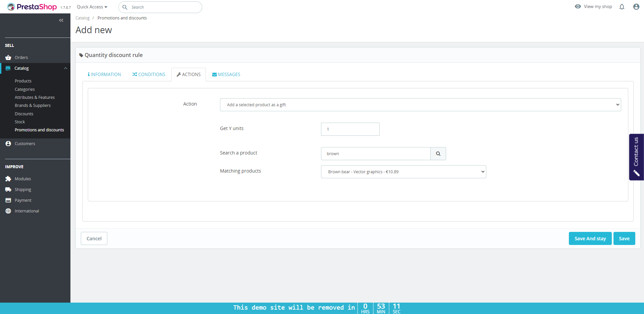Image resolution: width=644 pixels, height=314 pixels.
Task: Collapse the Catalog submenu chevron
Action: click(65, 68)
